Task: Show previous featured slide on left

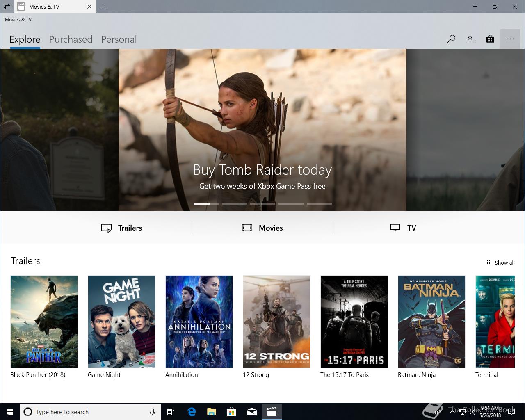Action: (59, 130)
